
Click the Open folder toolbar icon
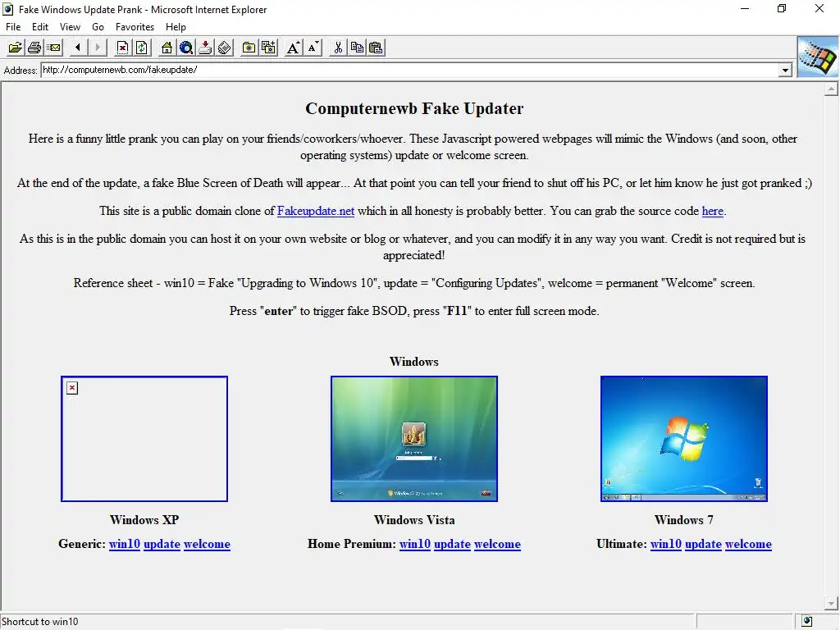tap(16, 48)
